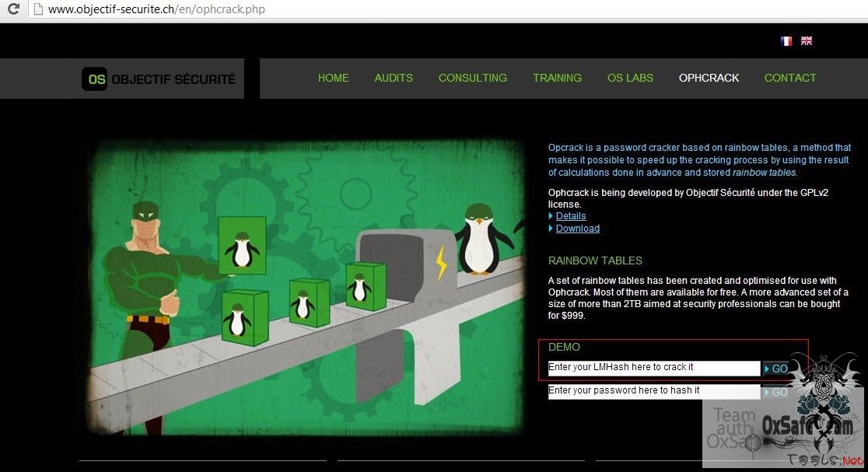Open the CONTACT page
Image resolution: width=868 pixels, height=472 pixels.
(x=790, y=78)
